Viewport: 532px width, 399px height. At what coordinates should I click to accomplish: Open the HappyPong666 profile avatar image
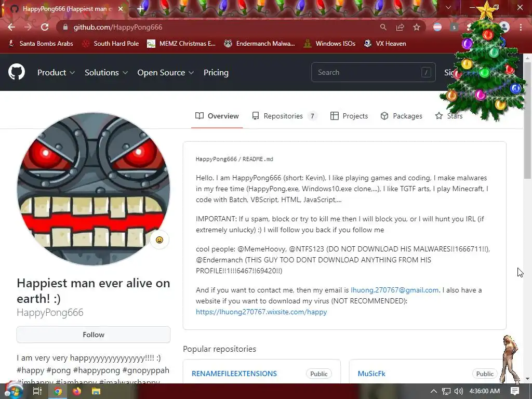pyautogui.click(x=94, y=189)
